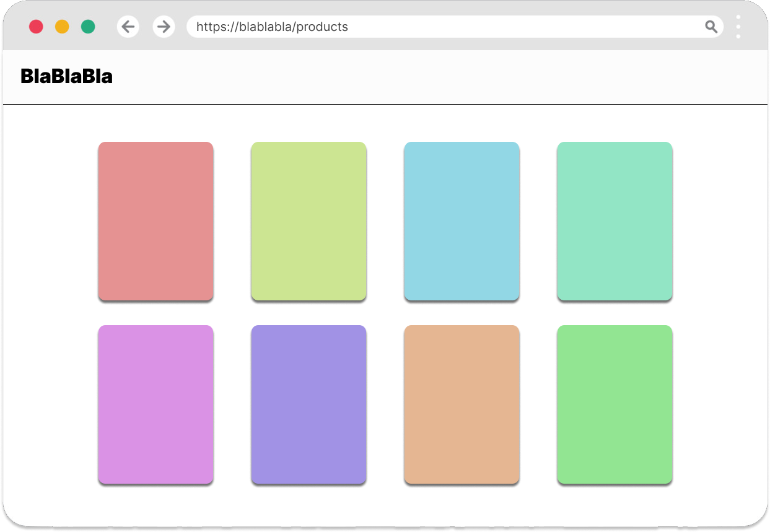Go forward using the right arrow button
This screenshot has height=532, width=770.
164,27
